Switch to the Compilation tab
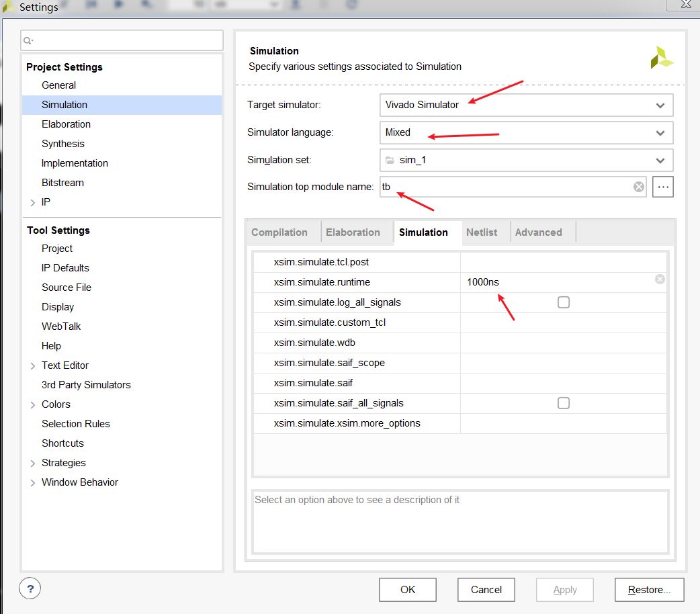The height and width of the screenshot is (614, 700). pyautogui.click(x=279, y=232)
